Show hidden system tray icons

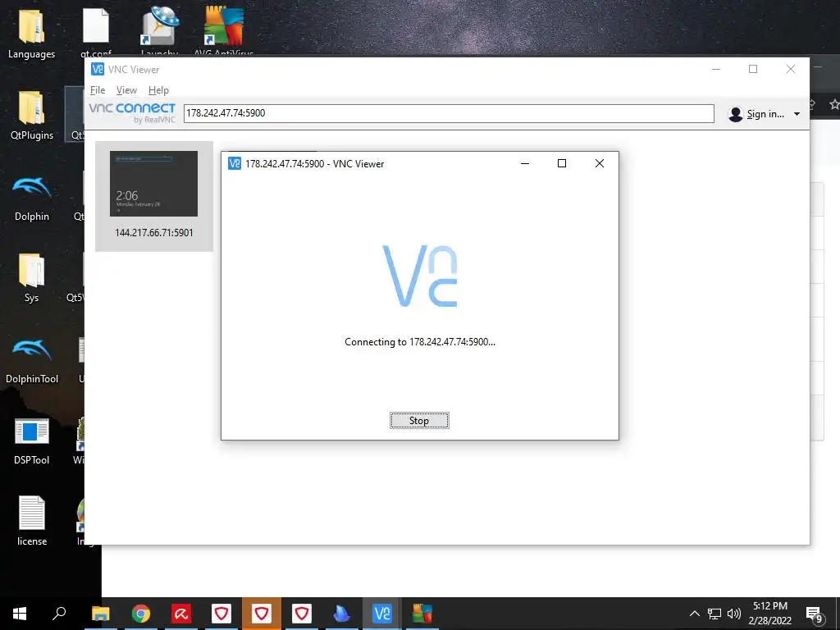tap(694, 614)
